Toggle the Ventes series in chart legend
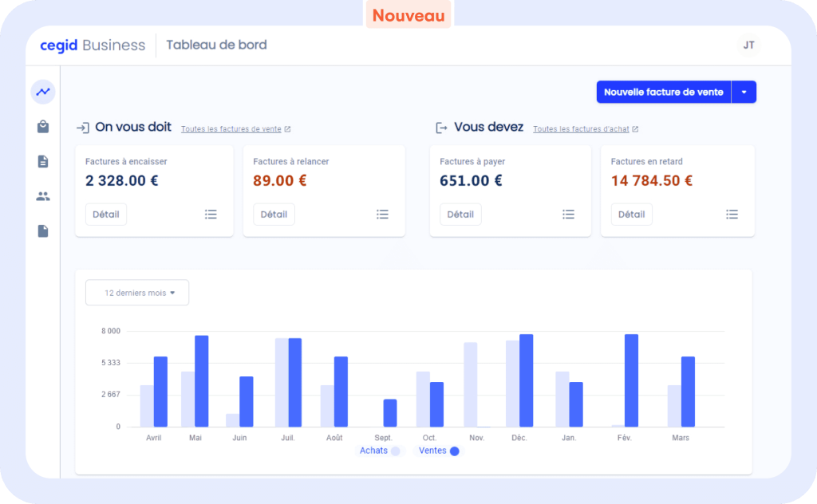 tap(440, 451)
